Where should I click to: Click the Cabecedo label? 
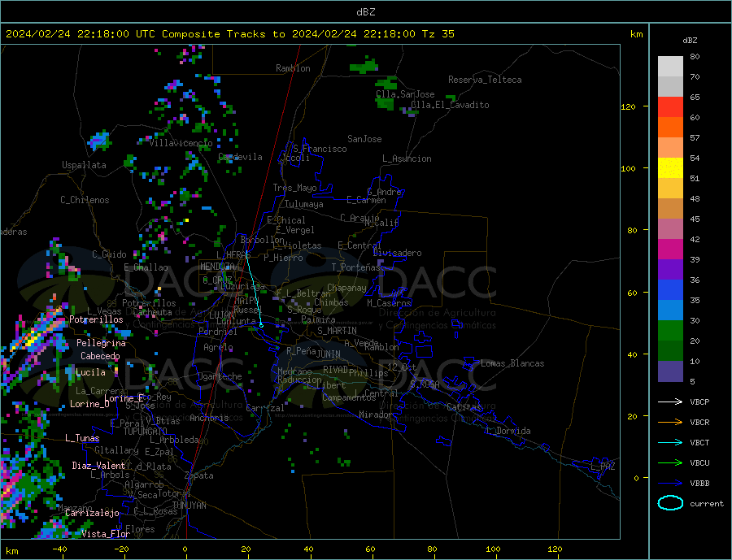coord(100,356)
